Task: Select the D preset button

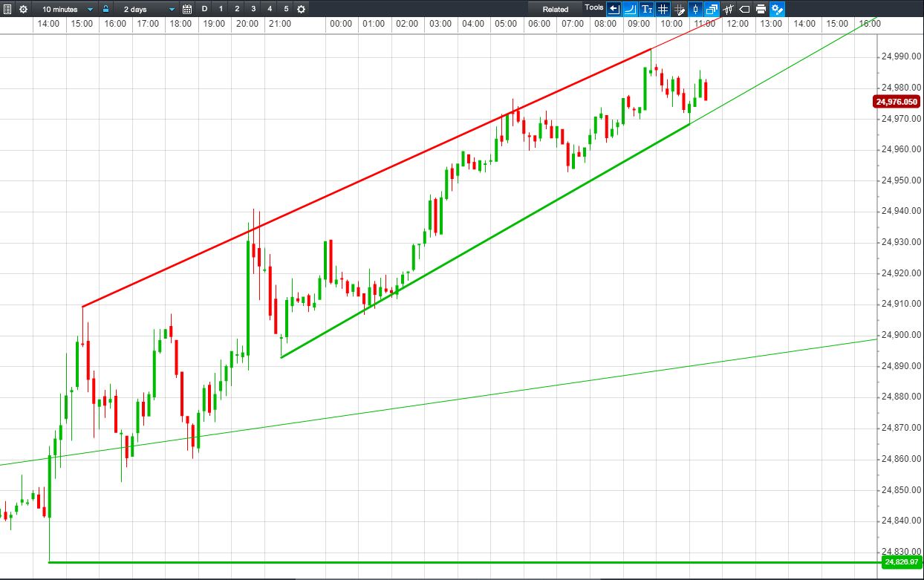Action: click(x=204, y=9)
